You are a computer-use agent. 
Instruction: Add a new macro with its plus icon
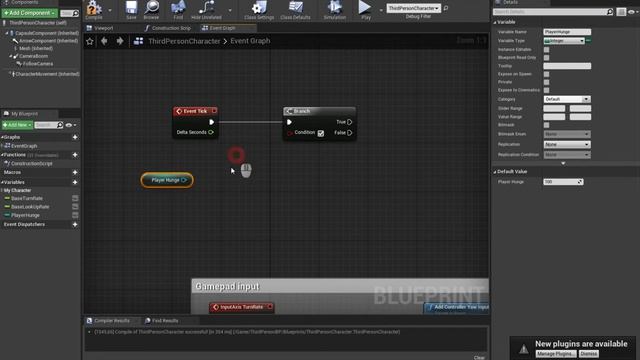(x=75, y=172)
